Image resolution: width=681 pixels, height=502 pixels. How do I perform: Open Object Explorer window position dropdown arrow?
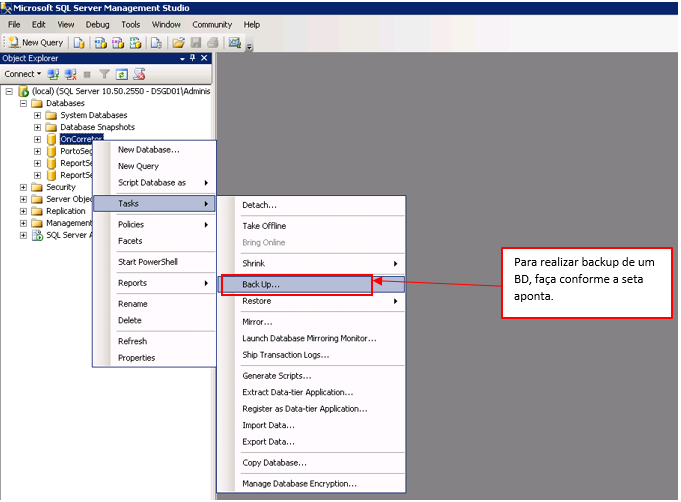[182, 59]
